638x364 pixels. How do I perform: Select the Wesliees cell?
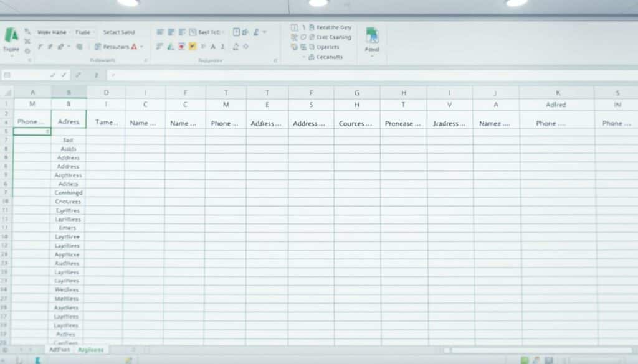pos(67,290)
